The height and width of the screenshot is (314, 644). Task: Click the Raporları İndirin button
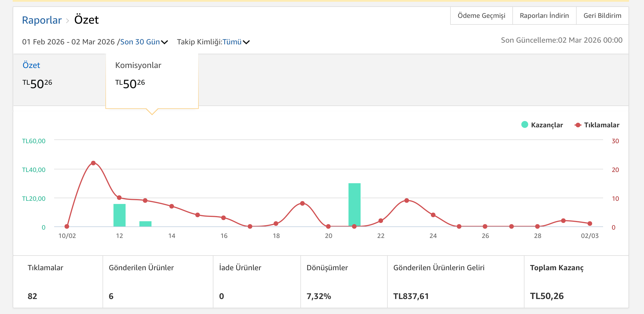coord(544,16)
